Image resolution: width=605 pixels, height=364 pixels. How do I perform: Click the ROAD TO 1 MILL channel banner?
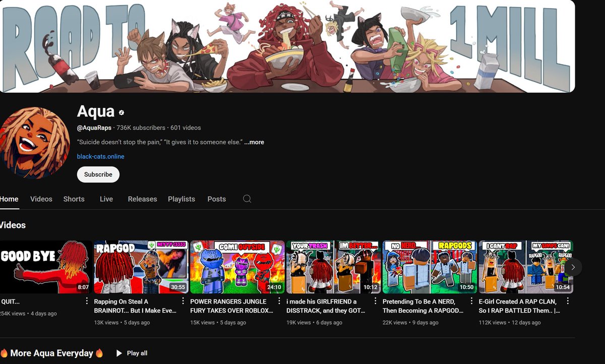287,46
